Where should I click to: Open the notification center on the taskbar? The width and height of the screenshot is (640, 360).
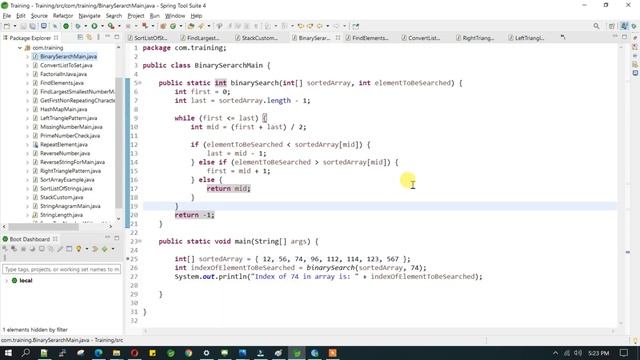tap(624, 353)
